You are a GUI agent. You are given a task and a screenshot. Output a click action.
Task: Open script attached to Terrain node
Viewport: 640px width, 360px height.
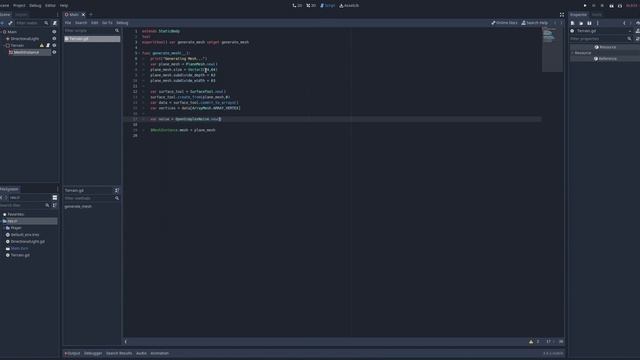pyautogui.click(x=48, y=46)
